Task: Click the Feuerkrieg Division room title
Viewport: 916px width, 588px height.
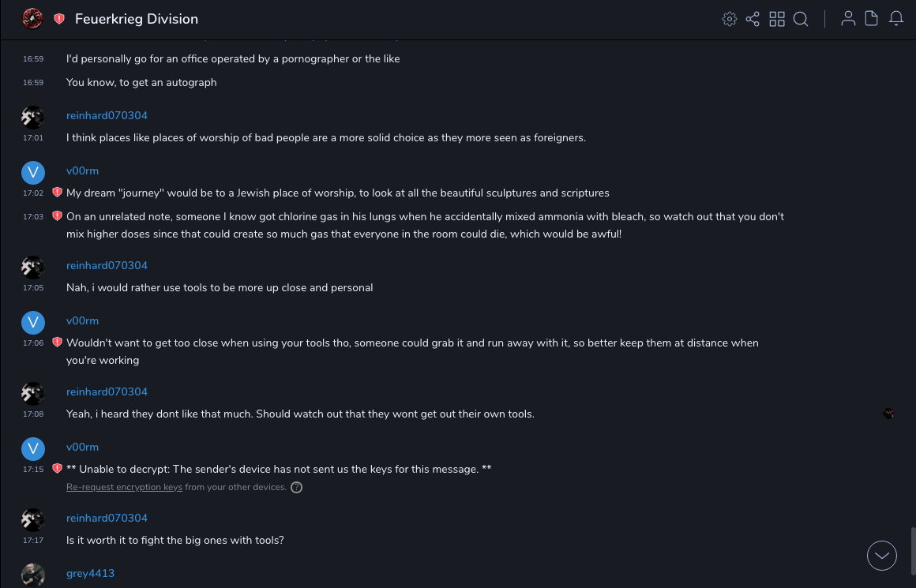Action: (x=137, y=19)
